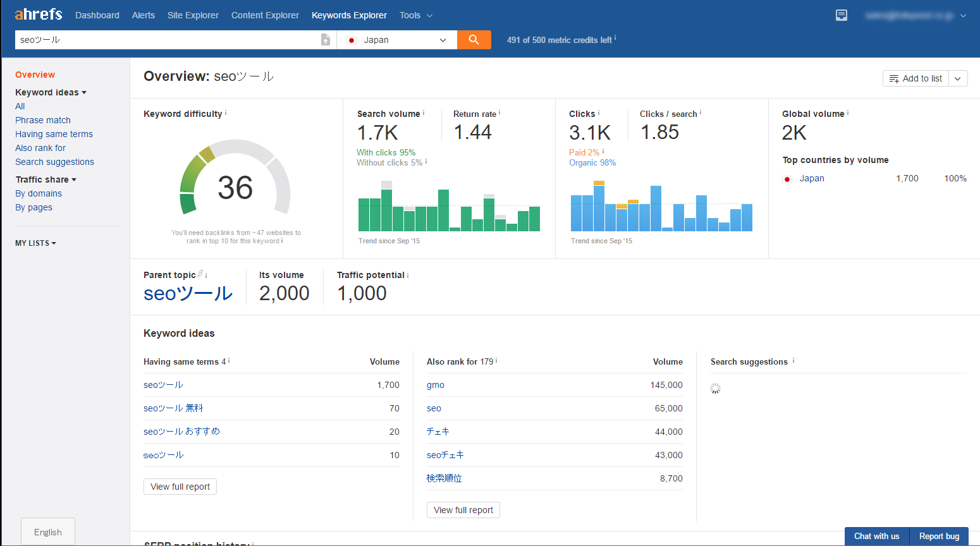The width and height of the screenshot is (980, 546).
Task: Click the parent topic seoツール link
Action: coord(188,293)
